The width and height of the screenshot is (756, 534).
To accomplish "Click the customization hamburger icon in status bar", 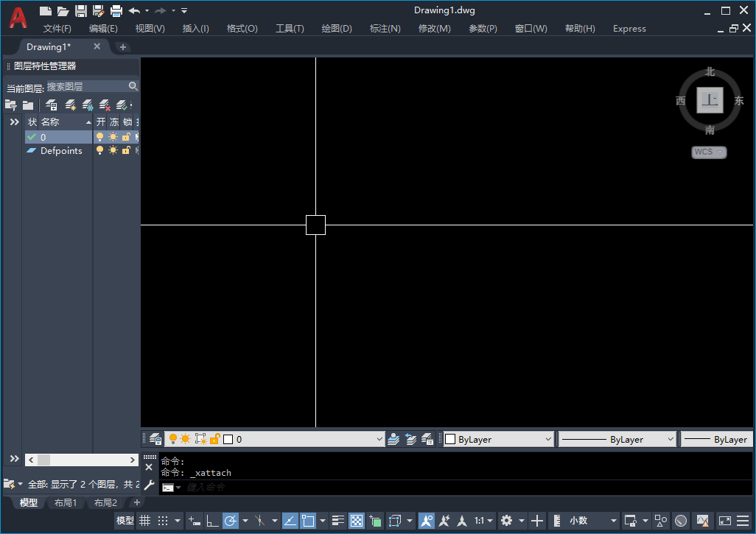I will [743, 521].
